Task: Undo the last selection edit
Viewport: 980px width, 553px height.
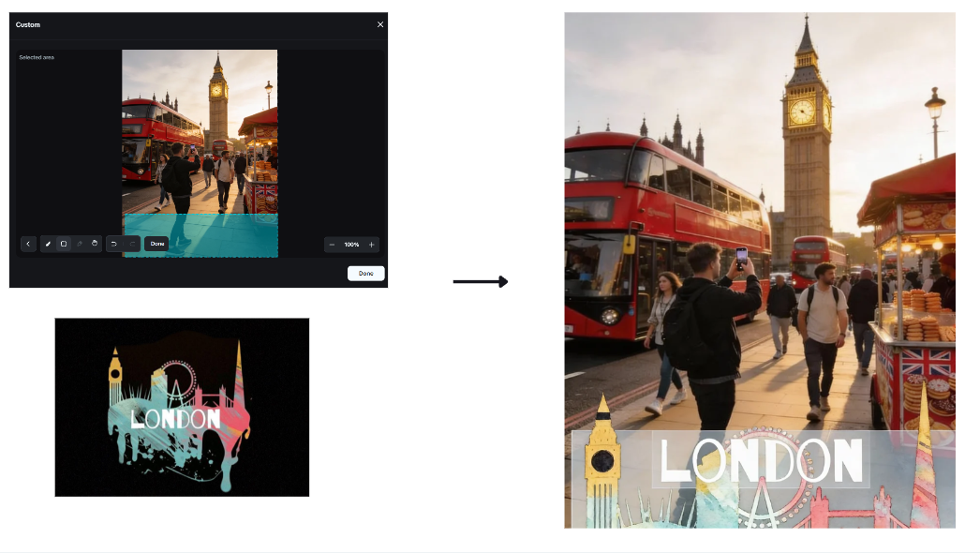Action: pos(114,244)
